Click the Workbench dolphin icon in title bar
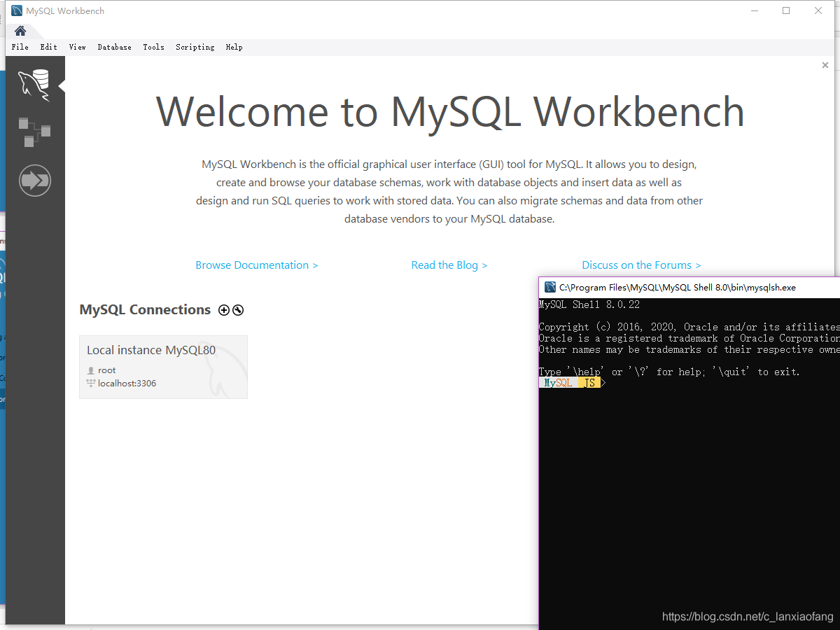Screen dimensions: 840x630 coord(17,11)
